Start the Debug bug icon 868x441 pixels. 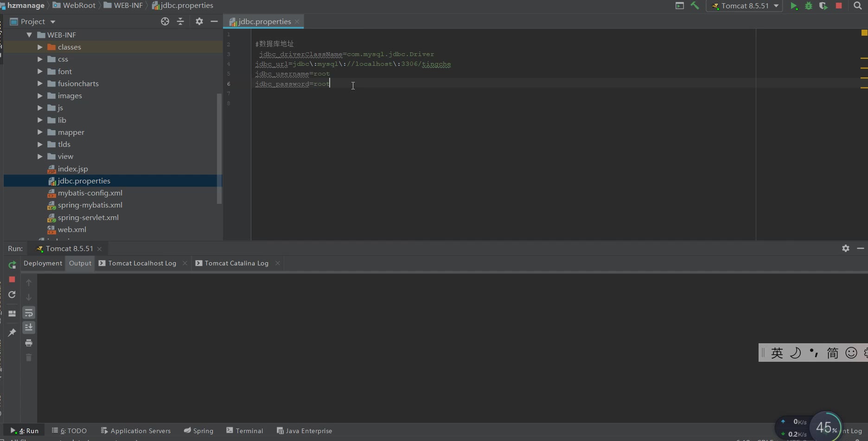[809, 6]
